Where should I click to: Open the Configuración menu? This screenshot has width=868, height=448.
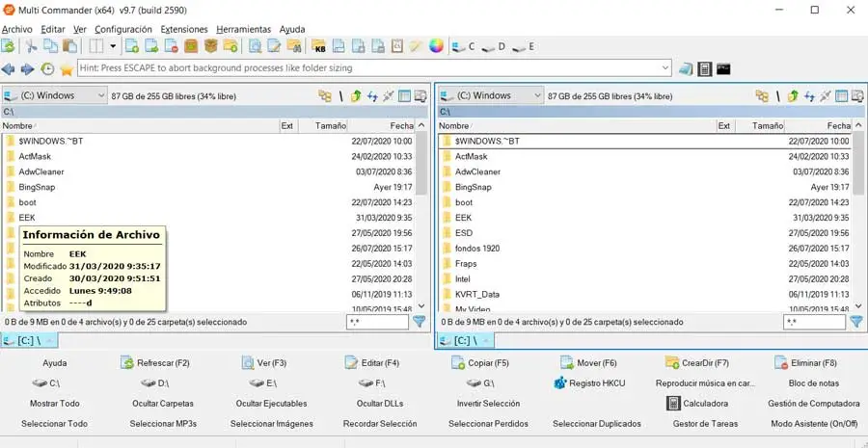[x=122, y=29]
